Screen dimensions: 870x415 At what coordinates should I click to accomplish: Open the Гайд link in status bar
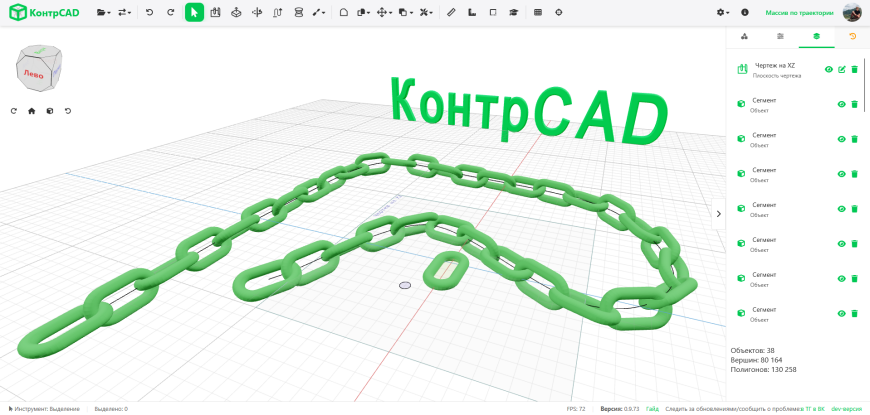pyautogui.click(x=653, y=409)
